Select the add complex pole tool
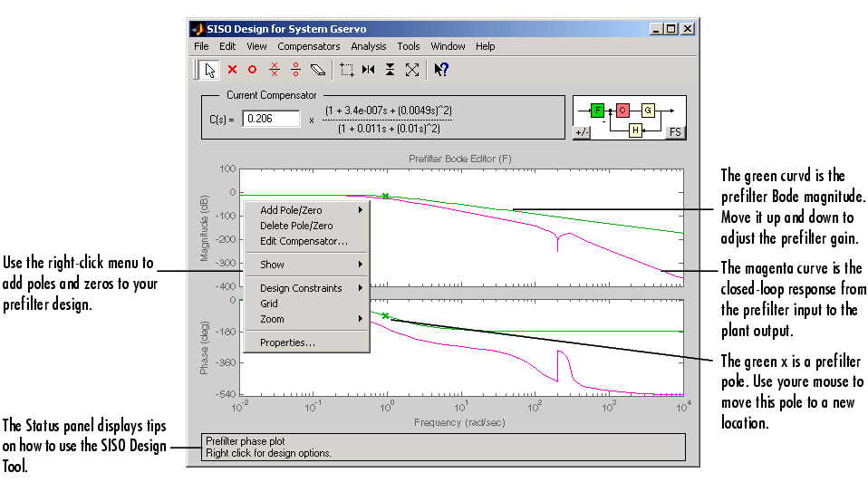This screenshot has height=492, width=868. [275, 69]
